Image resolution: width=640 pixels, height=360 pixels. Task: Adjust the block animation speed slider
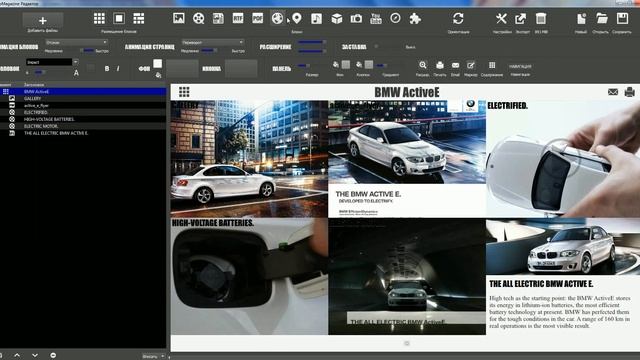pyautogui.click(x=88, y=51)
